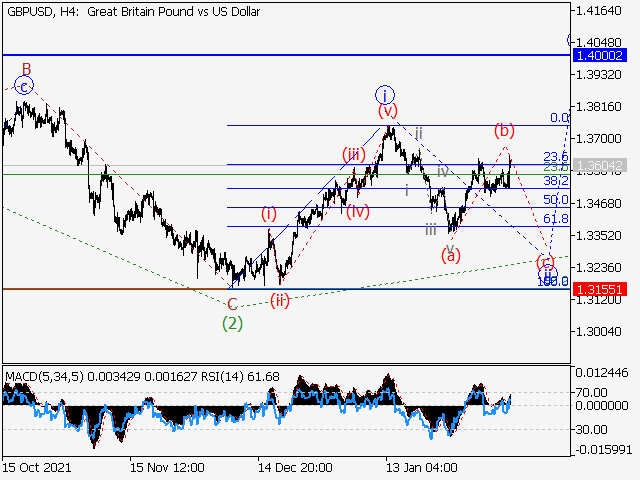Click the RSI(14) 61.68 indicator label
The image size is (640, 480).
(x=240, y=376)
